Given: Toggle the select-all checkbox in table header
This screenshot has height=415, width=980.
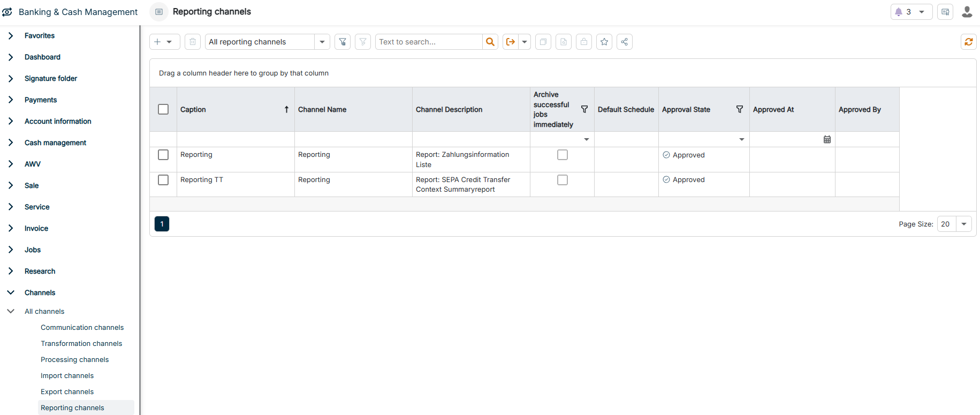Looking at the screenshot, I should click(x=163, y=109).
